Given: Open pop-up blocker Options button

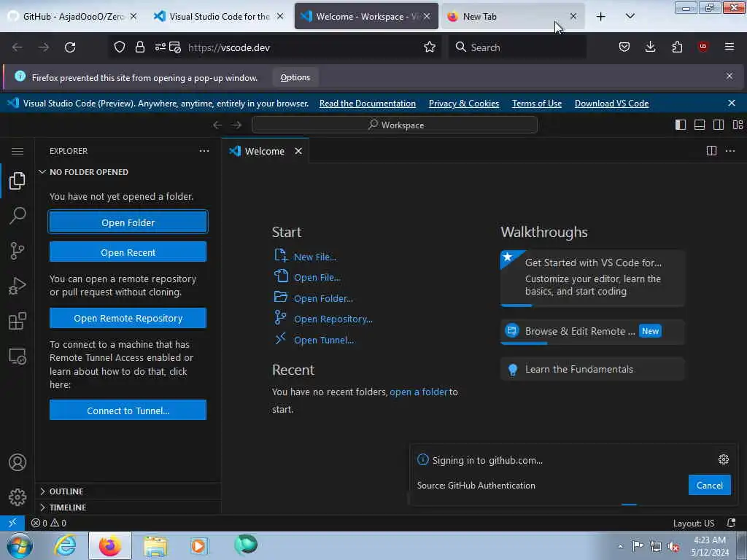Looking at the screenshot, I should 295,77.
